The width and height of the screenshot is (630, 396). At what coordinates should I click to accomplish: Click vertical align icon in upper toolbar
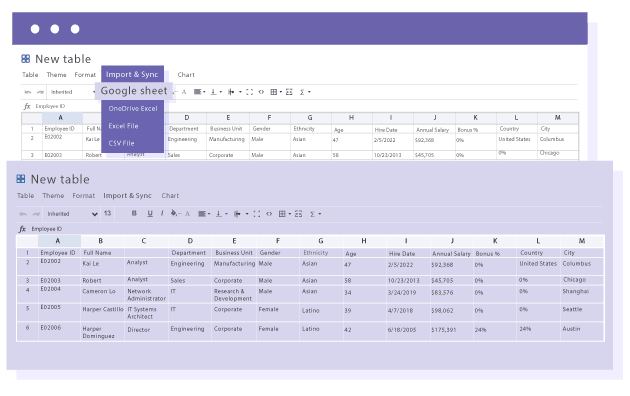[x=214, y=92]
